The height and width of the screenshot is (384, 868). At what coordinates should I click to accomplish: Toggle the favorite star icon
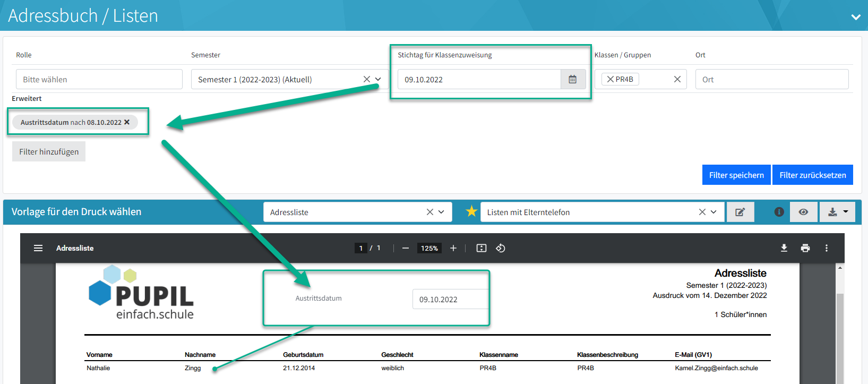(x=471, y=211)
